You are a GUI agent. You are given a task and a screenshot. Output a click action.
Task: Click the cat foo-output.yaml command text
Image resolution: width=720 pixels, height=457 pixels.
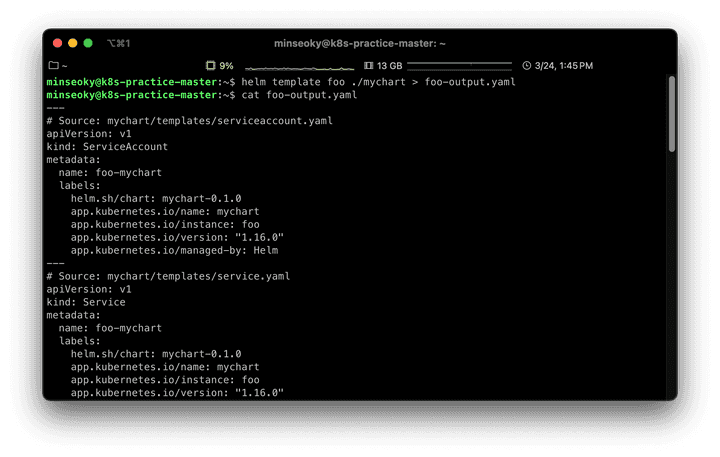pos(299,95)
